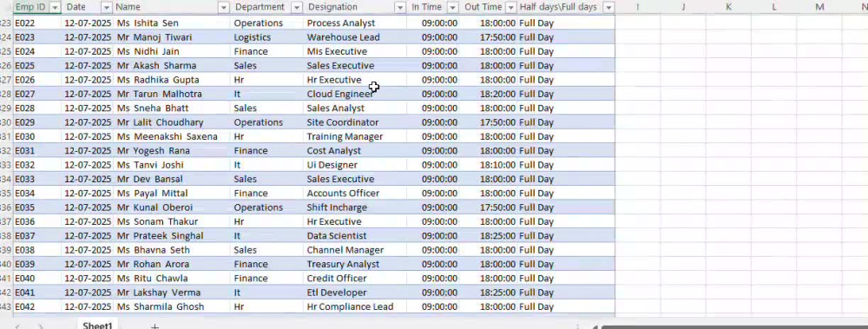Open the In Time filter dropdown
The height and width of the screenshot is (329, 868).
click(453, 7)
